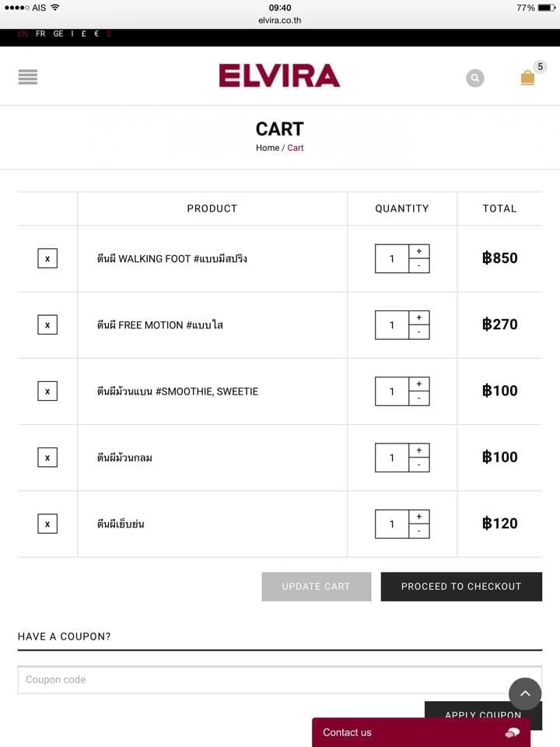
Task: Go to Home via breadcrumb link
Action: [267, 148]
